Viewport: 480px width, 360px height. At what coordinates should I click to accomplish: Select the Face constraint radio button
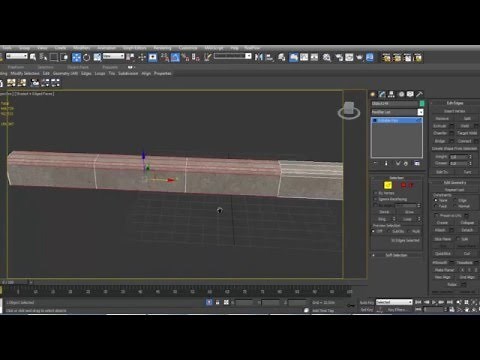tap(436, 206)
